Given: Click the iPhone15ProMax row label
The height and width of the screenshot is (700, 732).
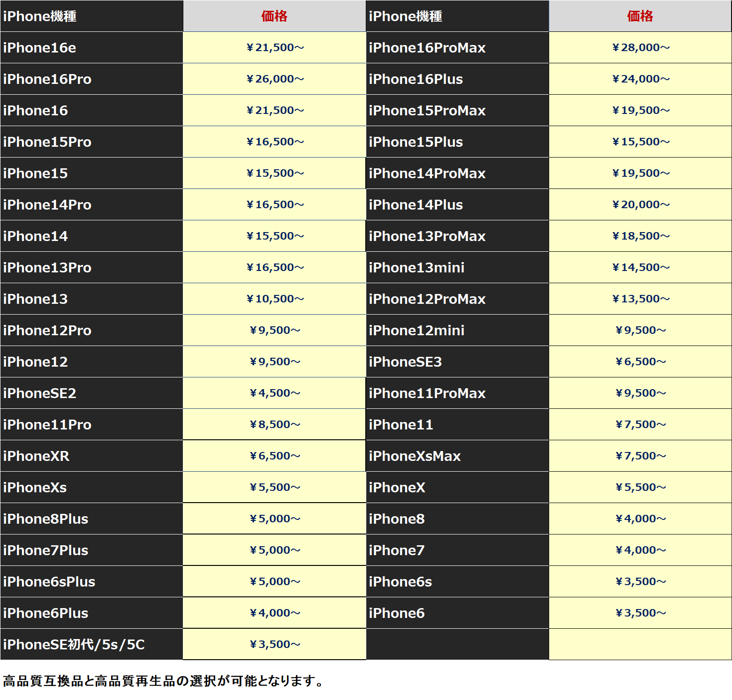Looking at the screenshot, I should [427, 111].
